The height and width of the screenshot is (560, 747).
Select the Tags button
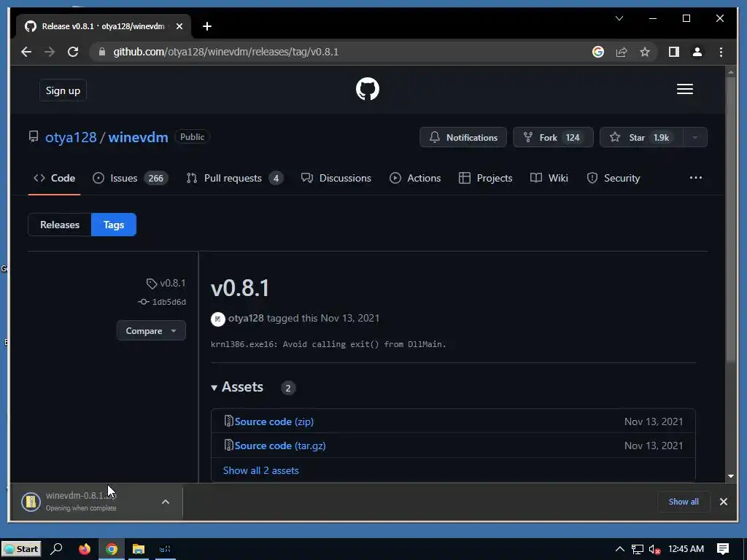(113, 225)
